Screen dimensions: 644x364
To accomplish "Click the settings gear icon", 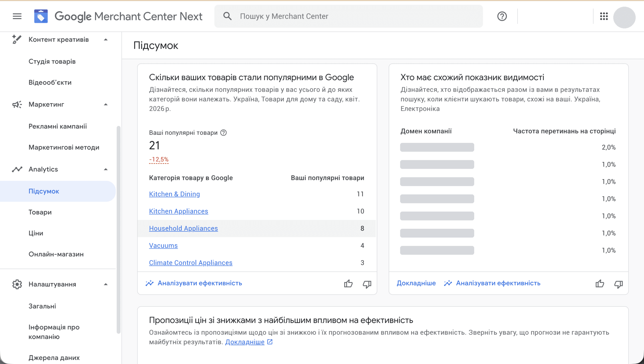I will [x=17, y=284].
